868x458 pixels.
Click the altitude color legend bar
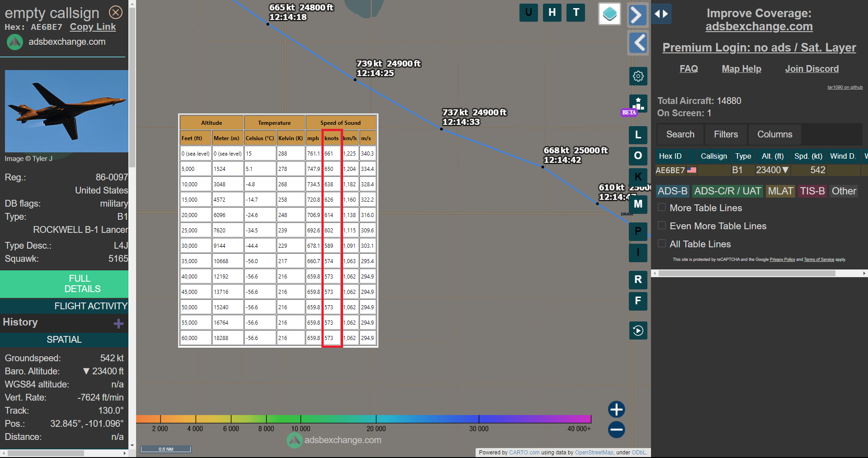363,419
